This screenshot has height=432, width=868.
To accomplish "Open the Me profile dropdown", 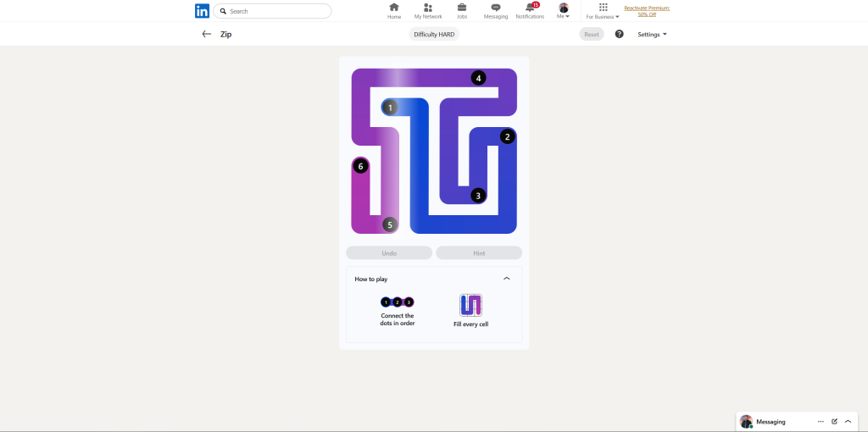I will click(564, 11).
